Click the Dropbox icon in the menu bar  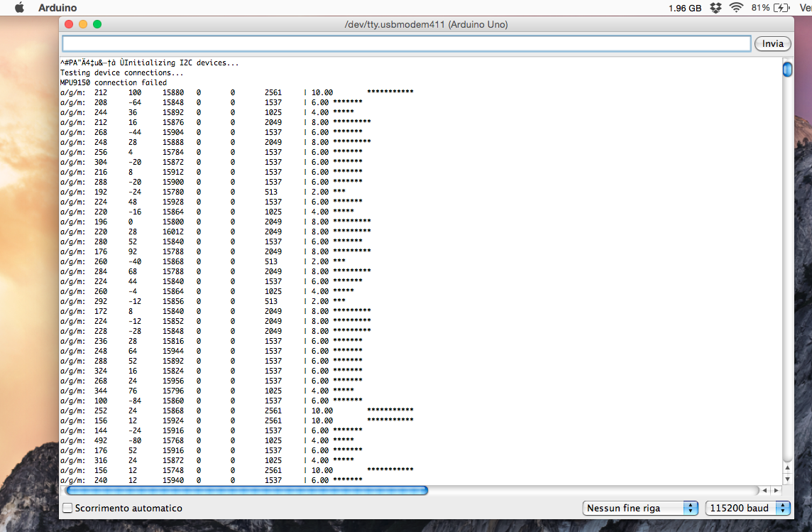pos(715,7)
